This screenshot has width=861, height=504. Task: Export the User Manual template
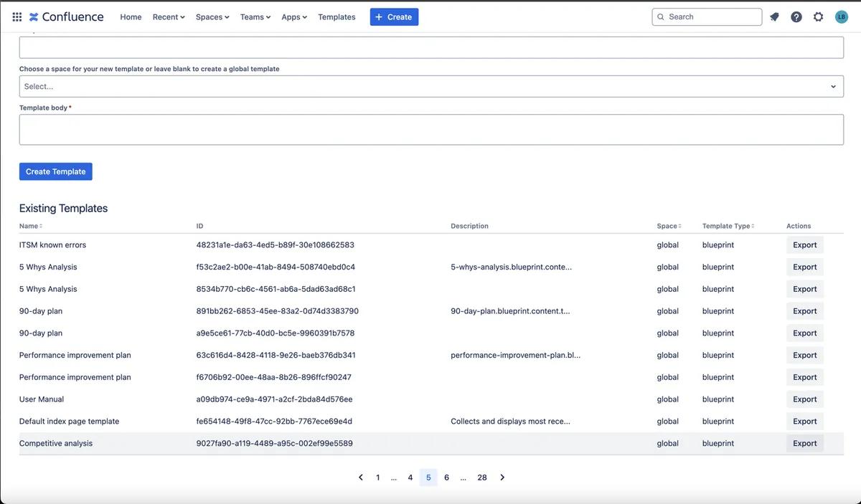pyautogui.click(x=805, y=399)
